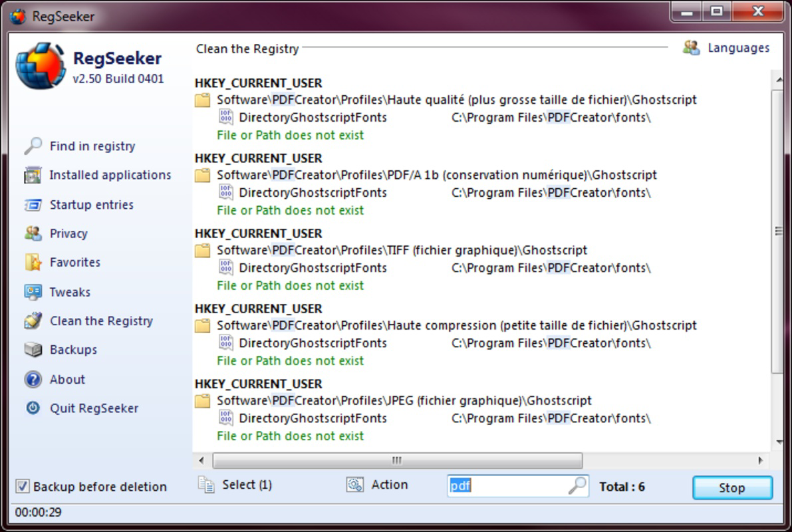Click the Select documents icon
The height and width of the screenshot is (532, 792).
pyautogui.click(x=206, y=485)
